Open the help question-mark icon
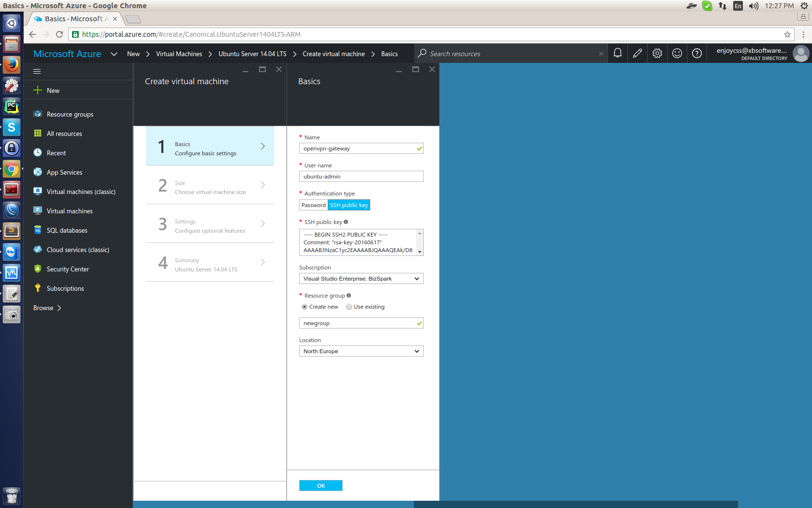Image resolution: width=812 pixels, height=508 pixels. point(696,53)
